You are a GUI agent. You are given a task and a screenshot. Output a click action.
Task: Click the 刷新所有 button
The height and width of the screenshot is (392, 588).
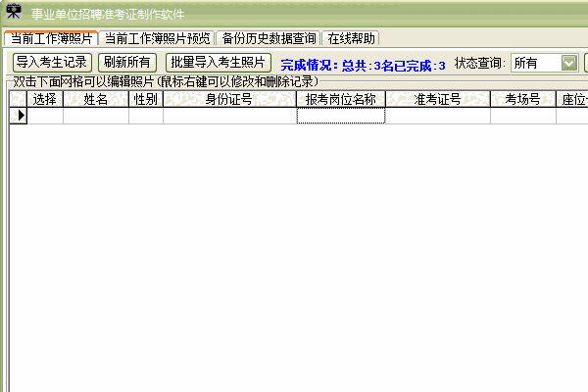(x=127, y=63)
